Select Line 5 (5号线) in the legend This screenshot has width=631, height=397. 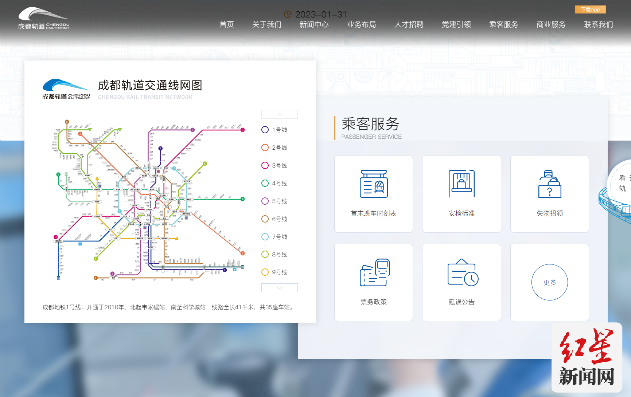[x=274, y=201]
